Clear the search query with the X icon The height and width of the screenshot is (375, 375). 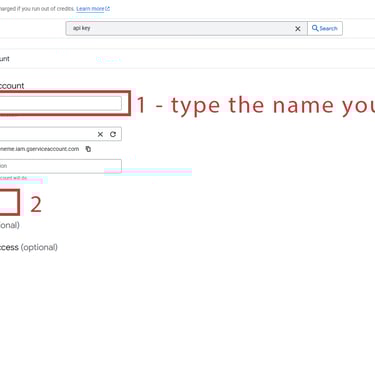(298, 29)
